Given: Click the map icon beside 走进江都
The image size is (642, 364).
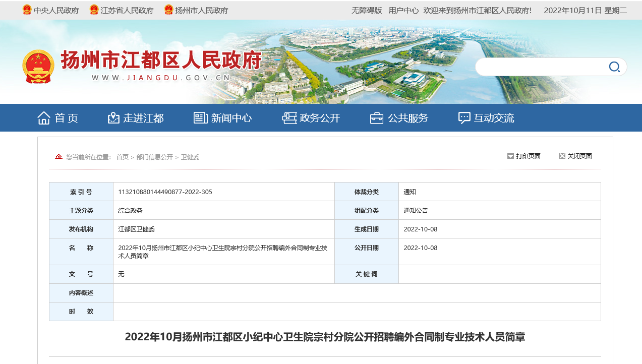Looking at the screenshot, I should click(x=113, y=118).
